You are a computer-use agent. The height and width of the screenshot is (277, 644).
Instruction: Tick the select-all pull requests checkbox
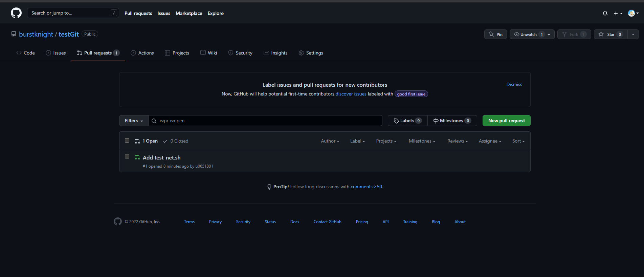(x=127, y=141)
